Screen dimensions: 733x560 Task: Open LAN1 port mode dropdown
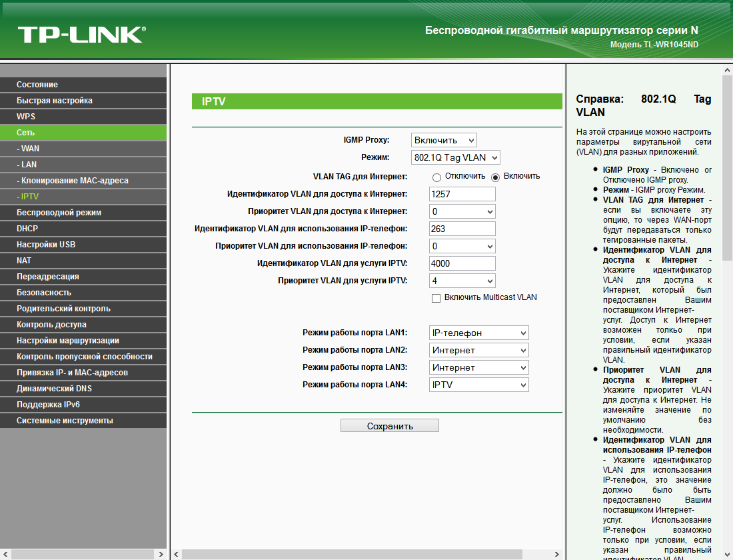pyautogui.click(x=479, y=333)
